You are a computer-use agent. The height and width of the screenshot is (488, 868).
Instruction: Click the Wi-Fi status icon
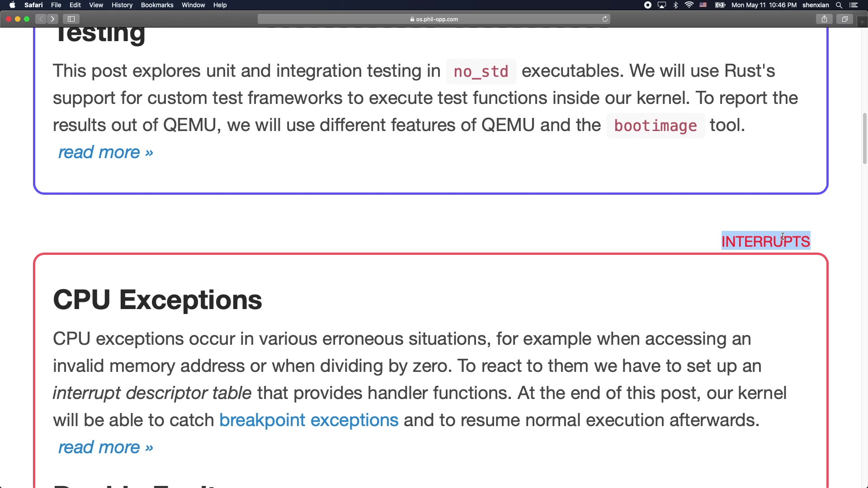point(689,5)
